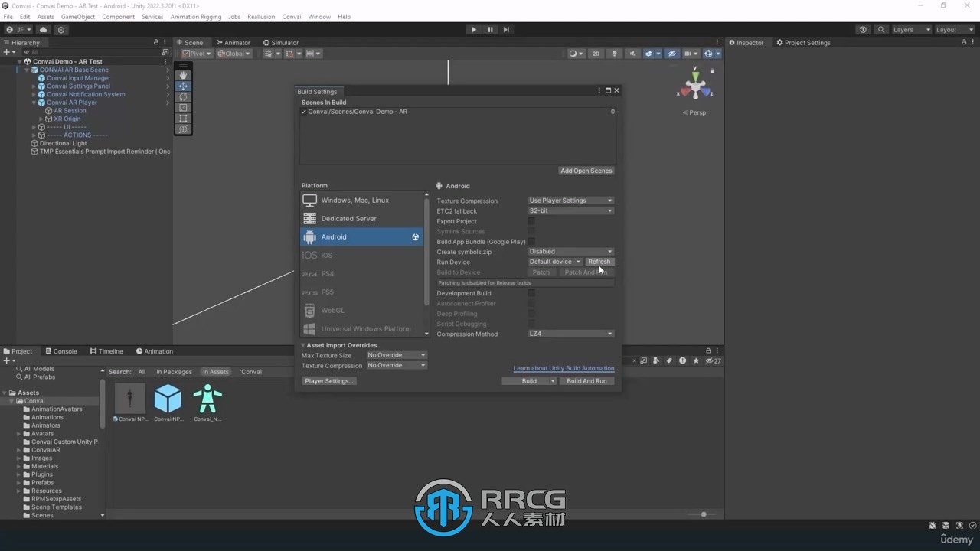Open the Convai menu
Screen dimensions: 980x551
291,16
